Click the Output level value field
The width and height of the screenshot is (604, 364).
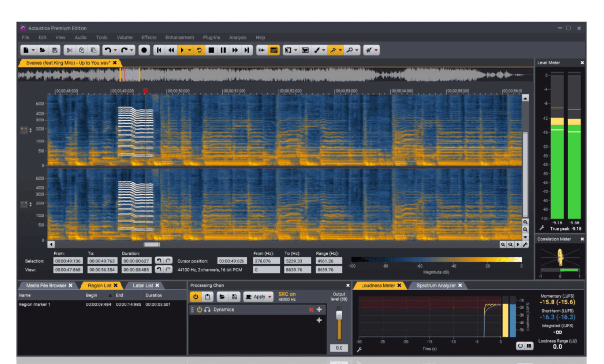[339, 348]
